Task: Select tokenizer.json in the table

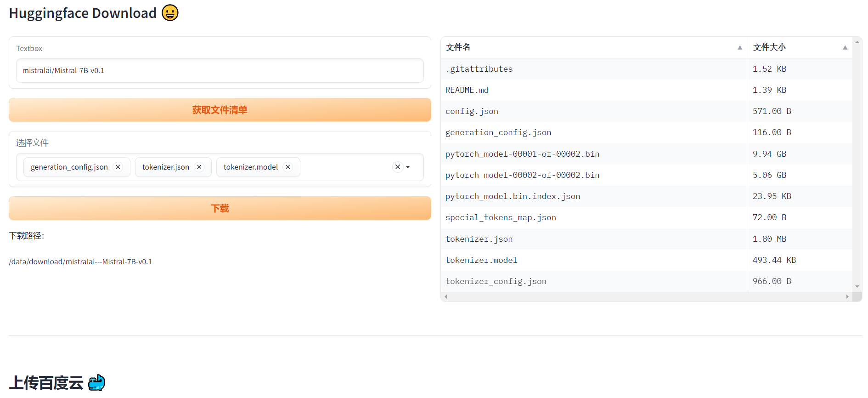Action: [594, 239]
